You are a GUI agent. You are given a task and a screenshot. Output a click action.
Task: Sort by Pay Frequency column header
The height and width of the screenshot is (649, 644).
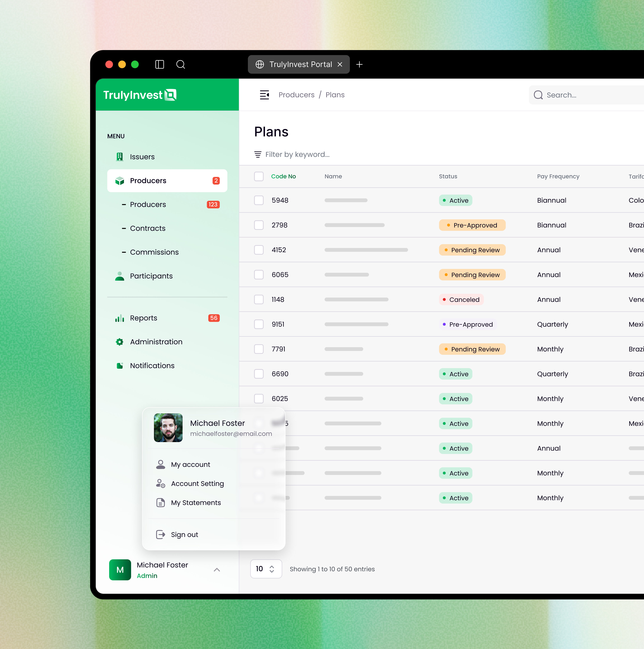tap(558, 176)
